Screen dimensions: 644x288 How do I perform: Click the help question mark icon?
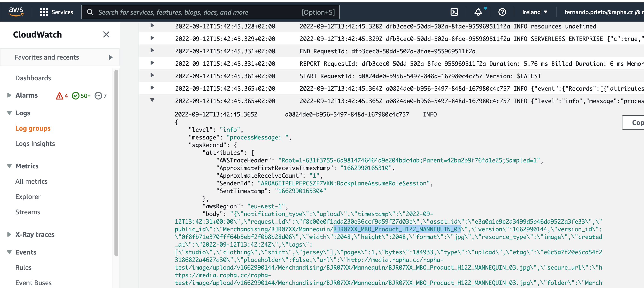[502, 12]
